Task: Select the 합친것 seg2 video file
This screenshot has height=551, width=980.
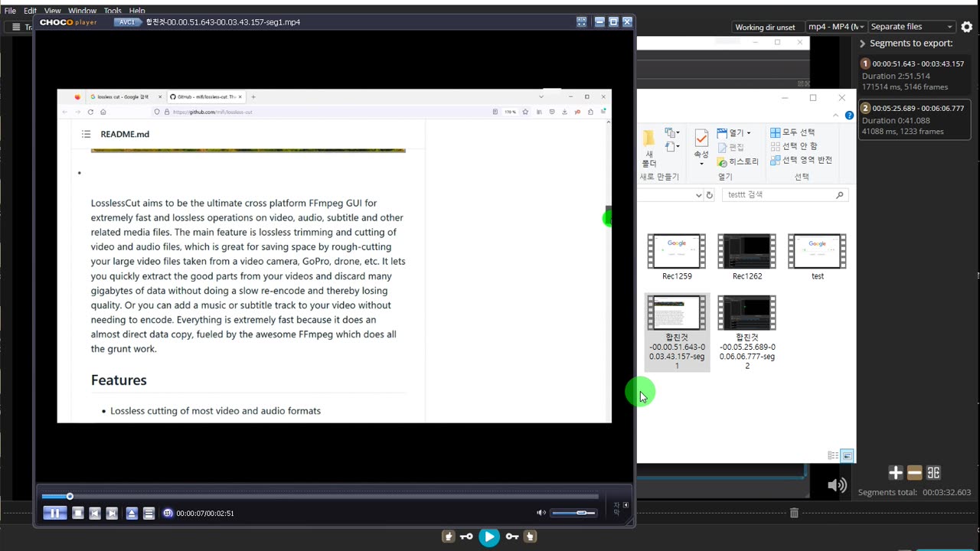Action: pos(747,332)
